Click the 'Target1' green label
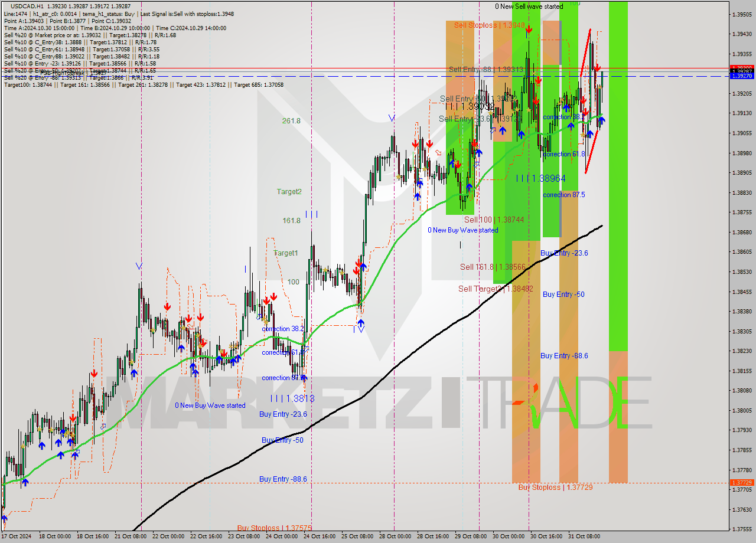 point(286,253)
